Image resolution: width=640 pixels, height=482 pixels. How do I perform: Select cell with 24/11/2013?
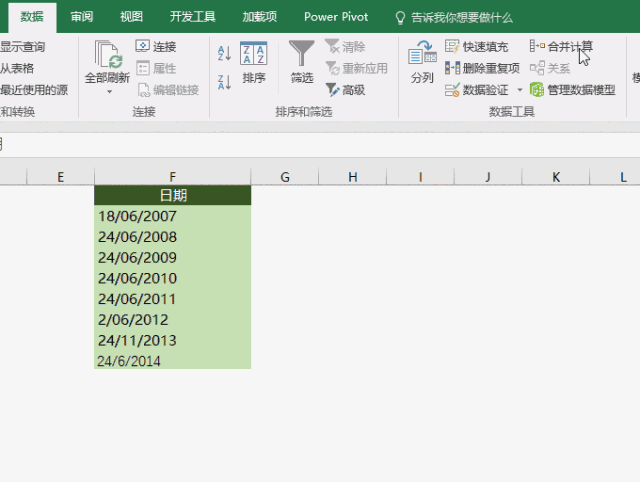(173, 340)
